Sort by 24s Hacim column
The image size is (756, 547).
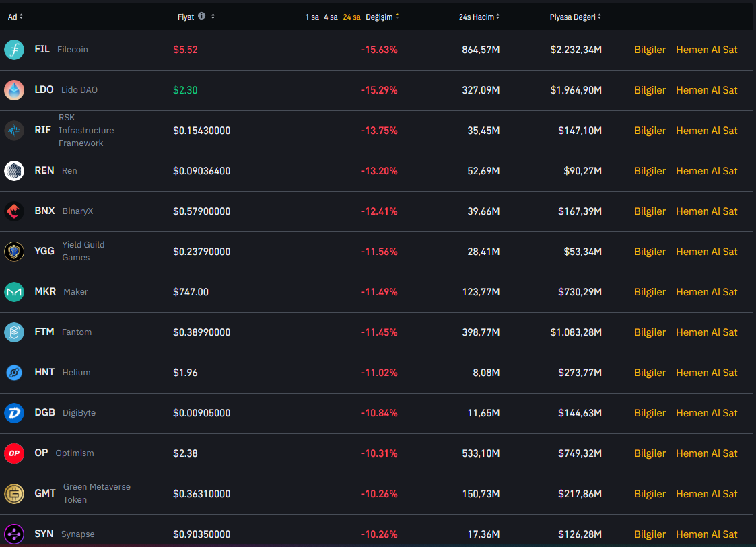pos(479,17)
